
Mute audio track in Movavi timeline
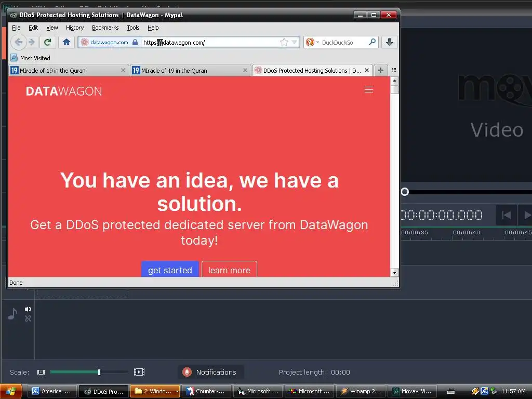click(x=28, y=309)
